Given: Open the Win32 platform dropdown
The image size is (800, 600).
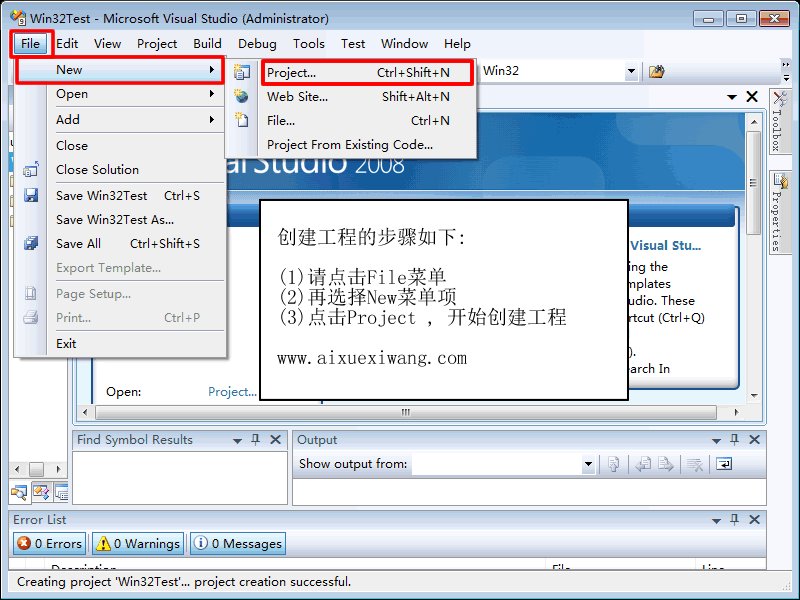Looking at the screenshot, I should pos(631,71).
